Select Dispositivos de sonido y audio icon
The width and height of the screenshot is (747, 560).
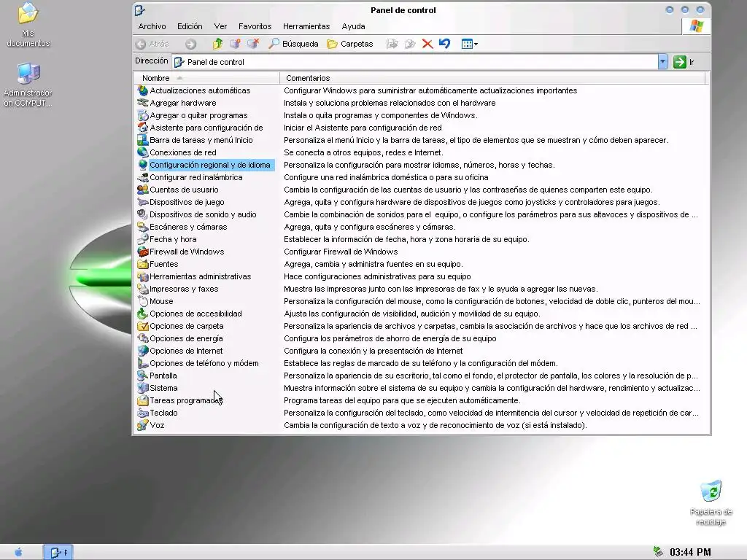point(142,214)
